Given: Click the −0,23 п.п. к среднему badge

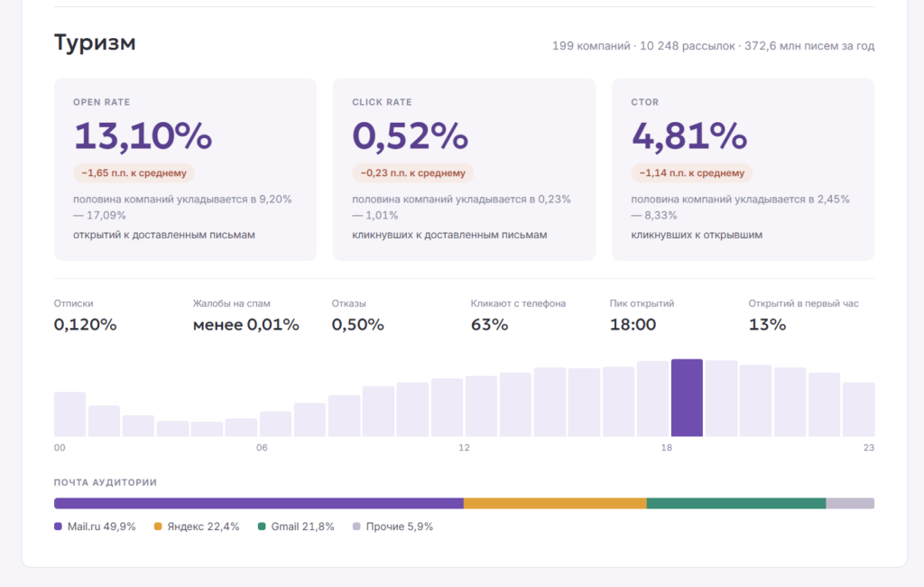Looking at the screenshot, I should (412, 172).
